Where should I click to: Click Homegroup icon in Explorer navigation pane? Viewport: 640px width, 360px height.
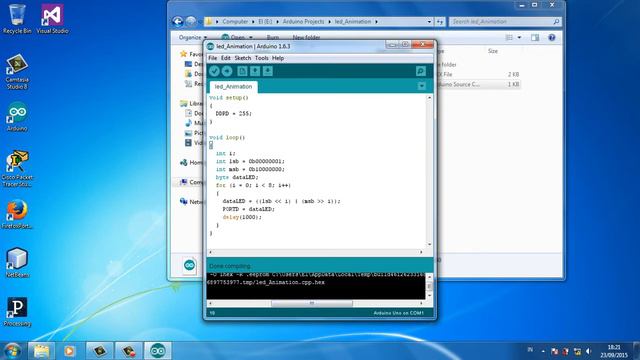pos(184,162)
